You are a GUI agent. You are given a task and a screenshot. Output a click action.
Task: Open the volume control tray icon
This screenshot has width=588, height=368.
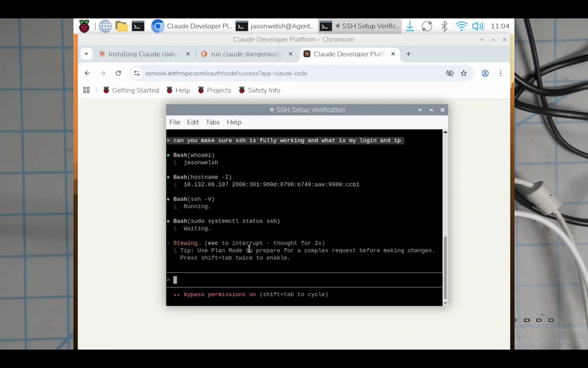coord(478,26)
